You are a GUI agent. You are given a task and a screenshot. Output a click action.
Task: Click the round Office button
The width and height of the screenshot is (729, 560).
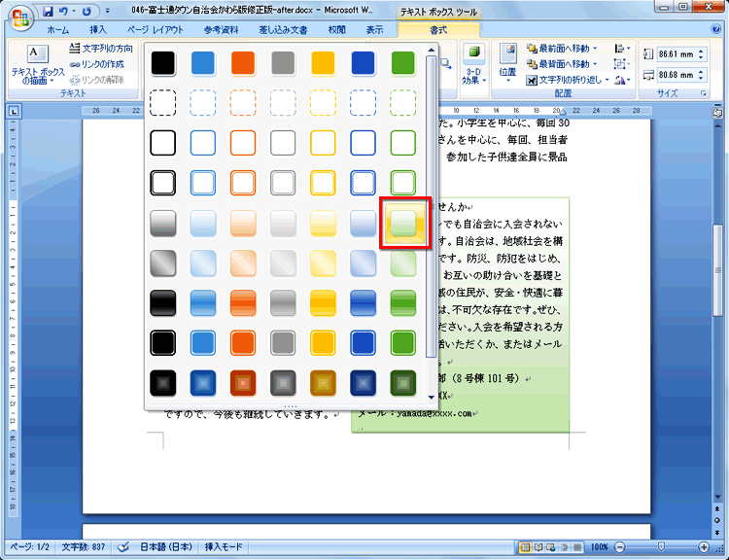20,18
